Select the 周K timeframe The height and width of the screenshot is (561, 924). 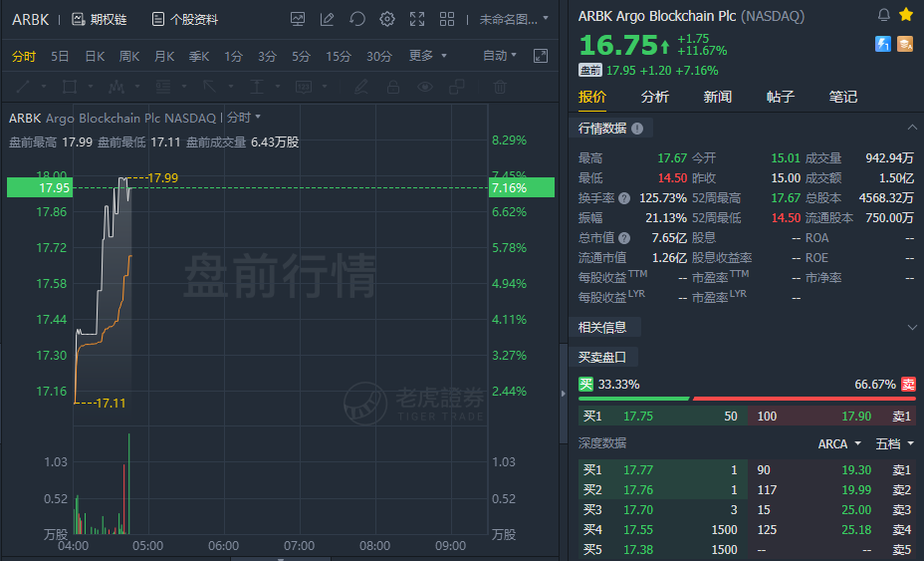coord(129,56)
